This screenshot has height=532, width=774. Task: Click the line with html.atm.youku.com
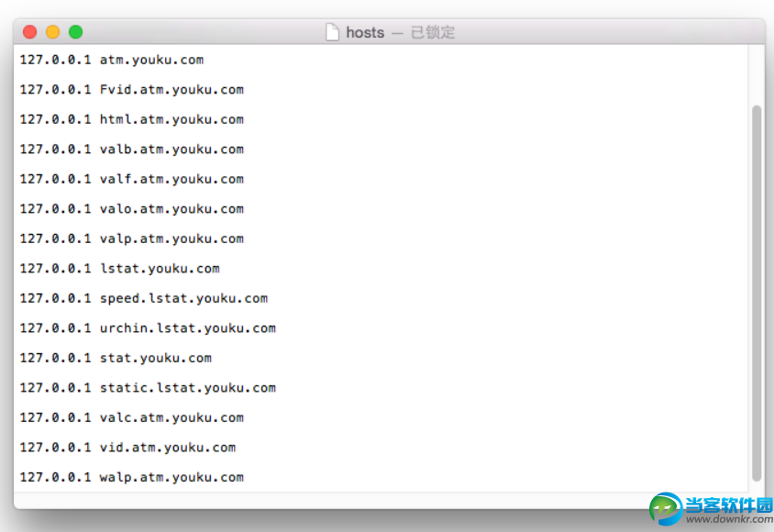tap(132, 119)
